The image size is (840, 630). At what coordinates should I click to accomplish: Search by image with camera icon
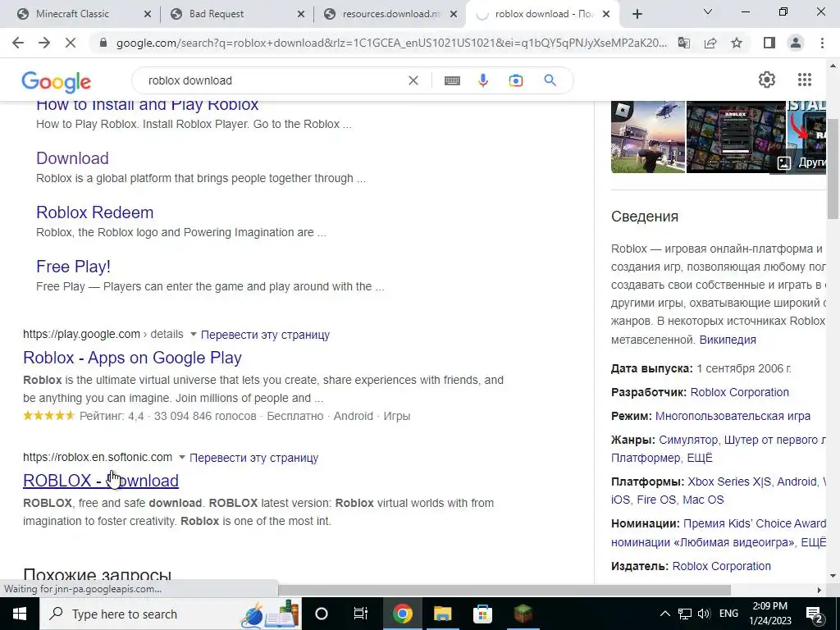point(515,81)
